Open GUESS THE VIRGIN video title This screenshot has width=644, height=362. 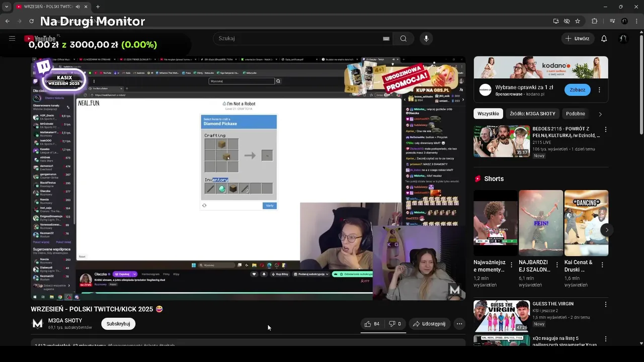(553, 304)
